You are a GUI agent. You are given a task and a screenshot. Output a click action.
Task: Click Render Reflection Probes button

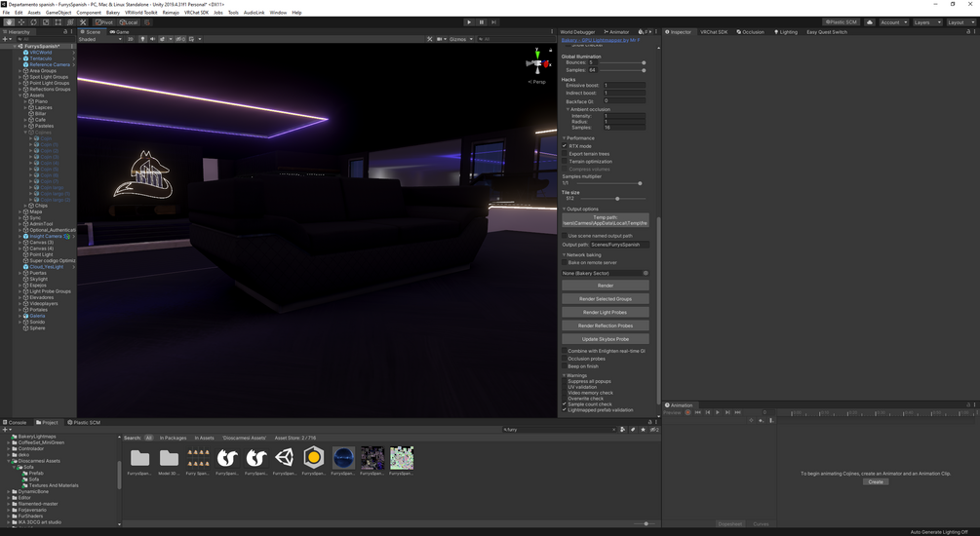605,325
